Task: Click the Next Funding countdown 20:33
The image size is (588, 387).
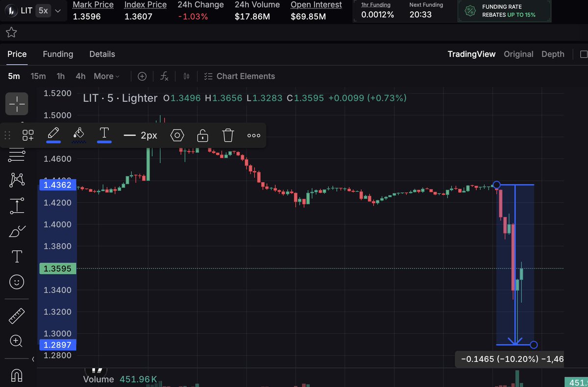Action: click(x=420, y=15)
